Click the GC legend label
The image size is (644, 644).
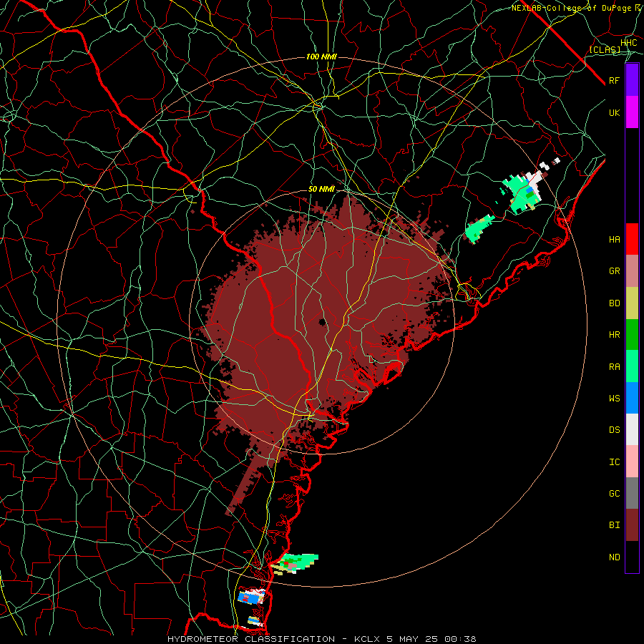click(x=615, y=493)
